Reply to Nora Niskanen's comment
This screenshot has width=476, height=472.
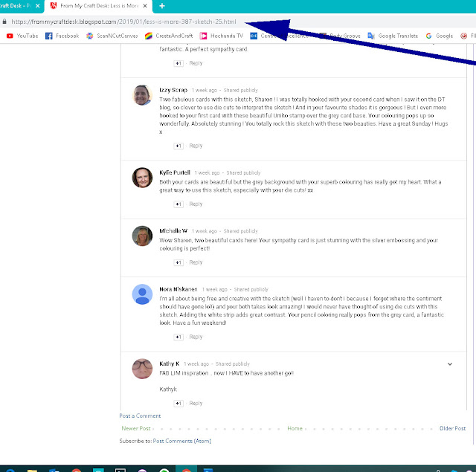click(196, 337)
